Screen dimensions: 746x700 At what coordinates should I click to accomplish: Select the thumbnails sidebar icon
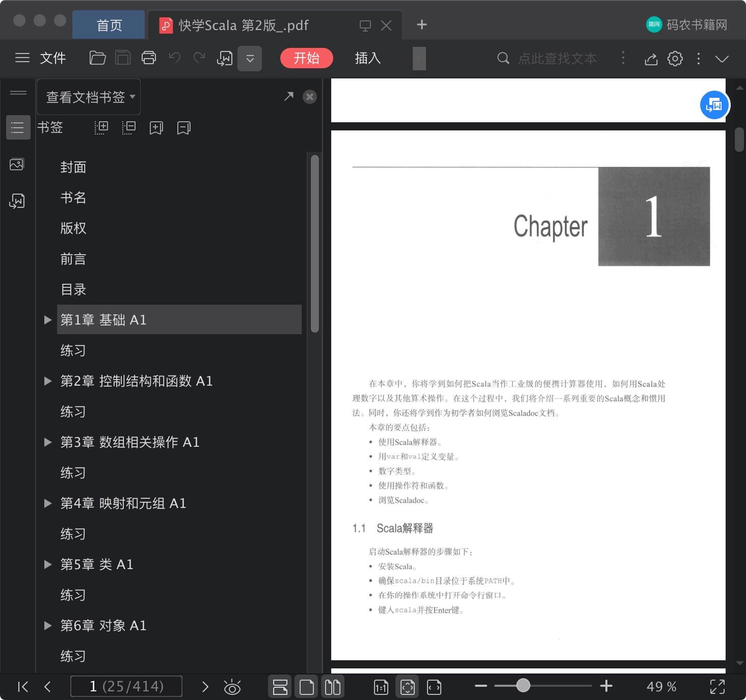[x=17, y=164]
